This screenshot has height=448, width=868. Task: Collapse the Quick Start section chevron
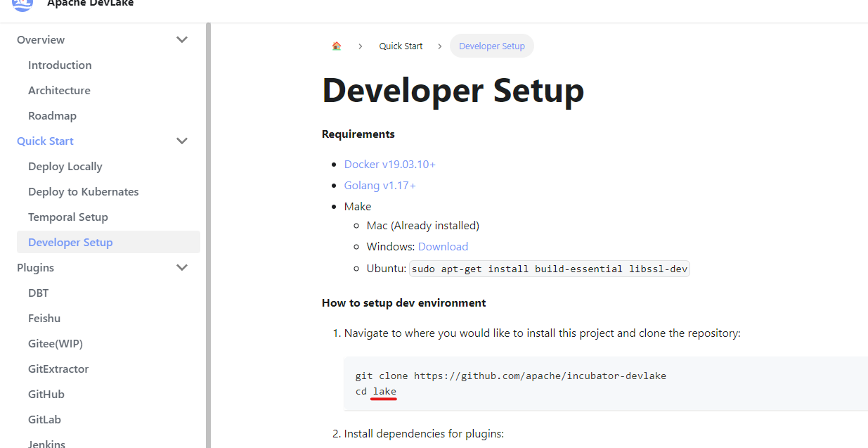tap(182, 141)
